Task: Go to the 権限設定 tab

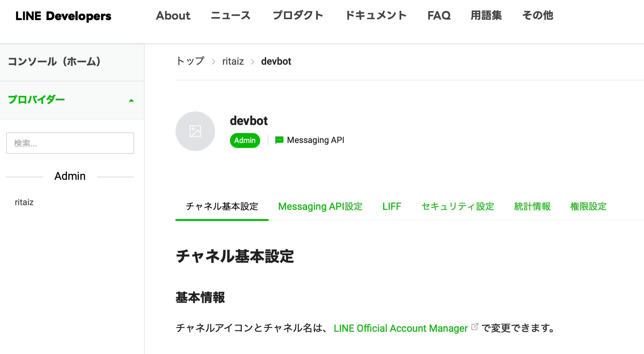Action: (588, 206)
